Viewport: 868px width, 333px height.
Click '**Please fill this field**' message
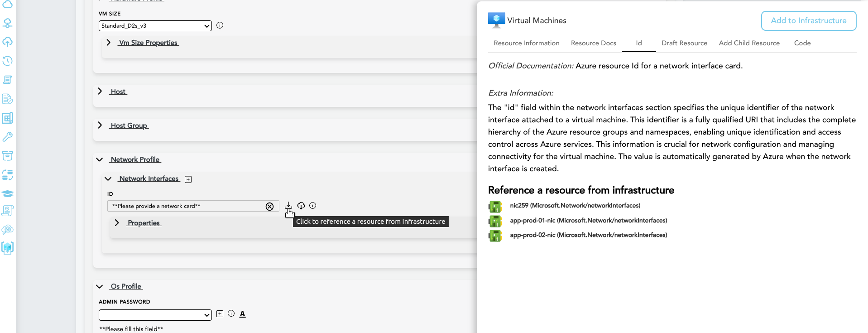point(131,329)
